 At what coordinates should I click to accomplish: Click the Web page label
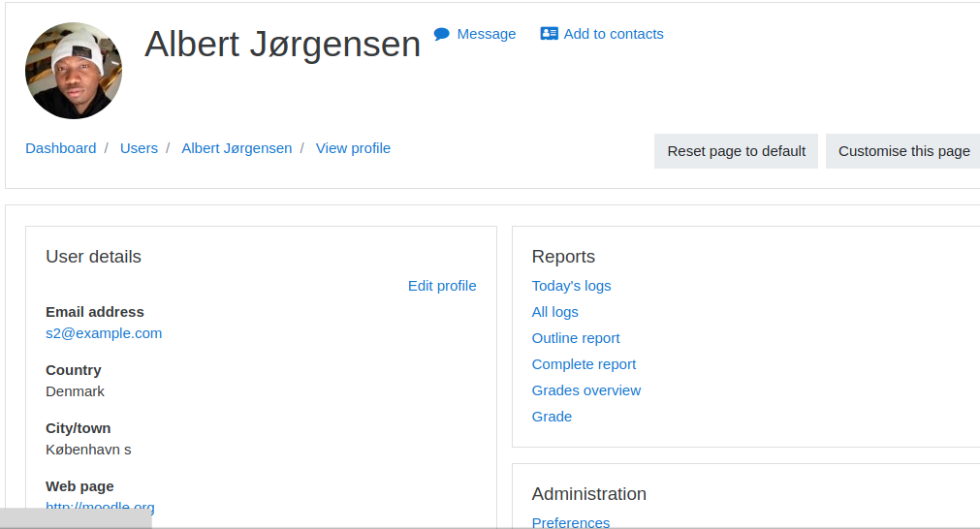click(x=79, y=486)
